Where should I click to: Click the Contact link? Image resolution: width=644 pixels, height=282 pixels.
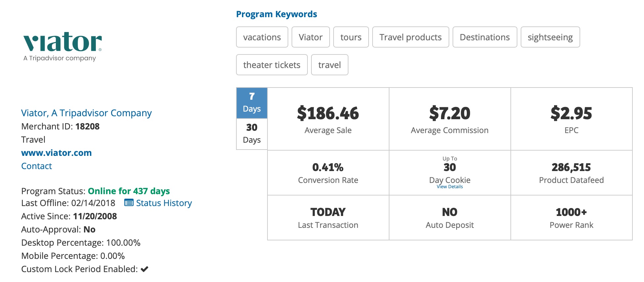tap(36, 166)
